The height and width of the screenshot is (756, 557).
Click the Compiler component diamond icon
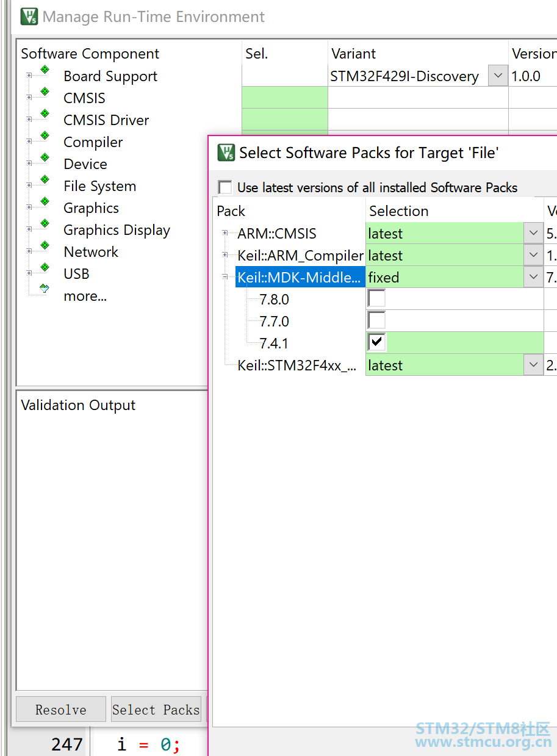45,135
